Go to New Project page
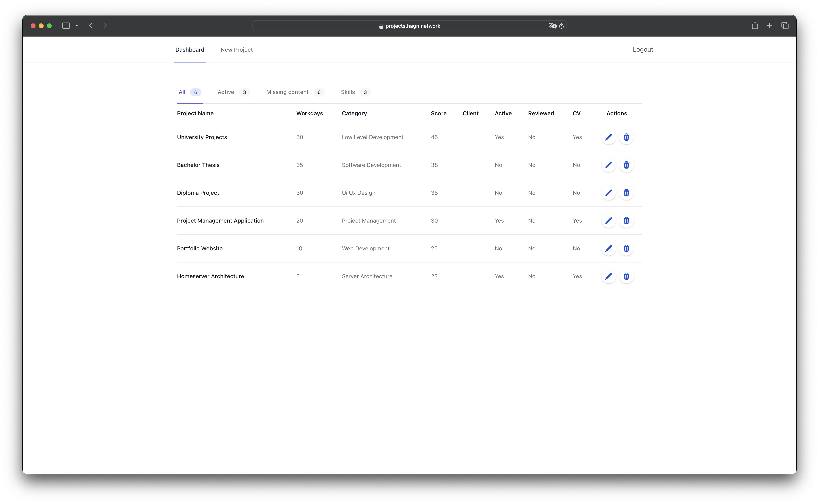The width and height of the screenshot is (819, 504). point(237,50)
